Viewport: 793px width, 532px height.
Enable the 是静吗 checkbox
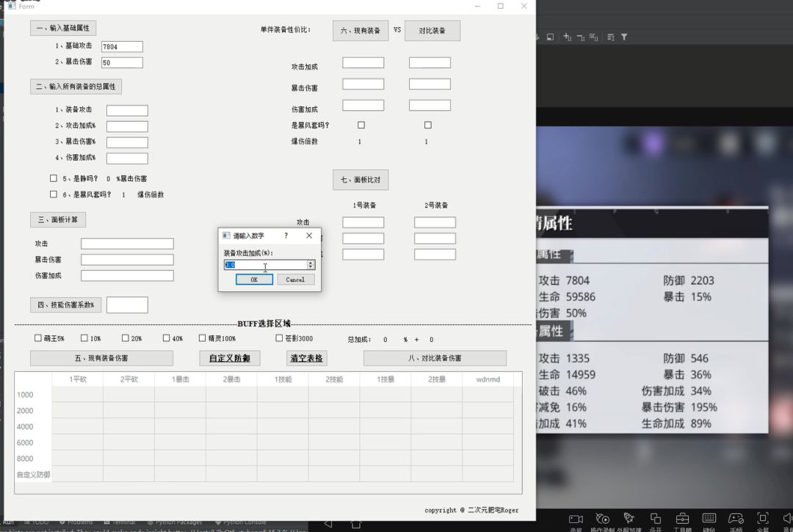click(53, 178)
